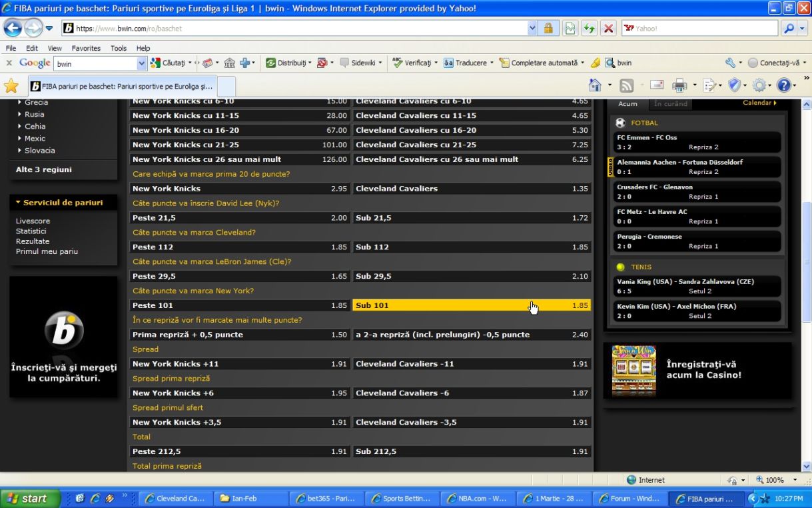Click the Yahoo! search box

699,29
